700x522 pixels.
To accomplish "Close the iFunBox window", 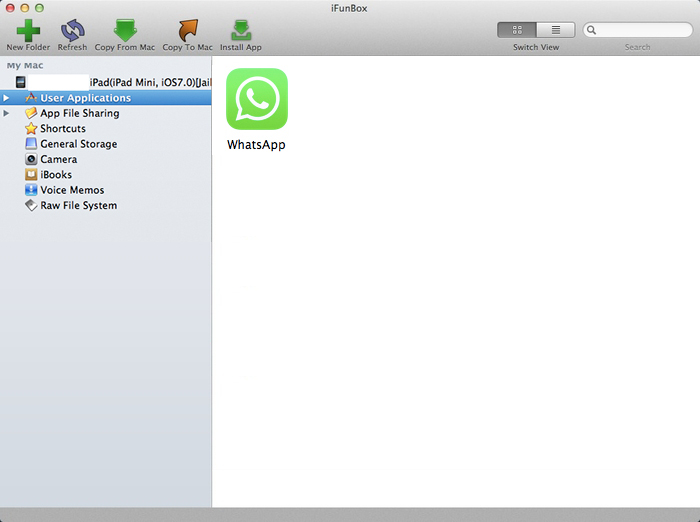I will click(x=10, y=8).
